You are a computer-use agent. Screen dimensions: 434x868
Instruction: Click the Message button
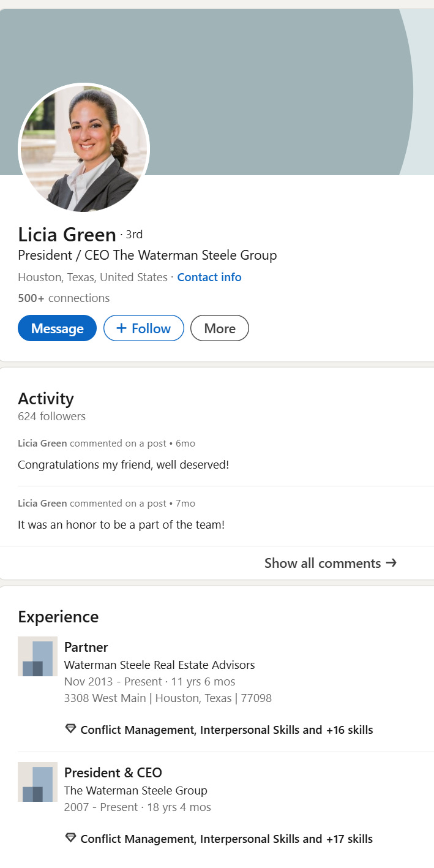tap(57, 328)
